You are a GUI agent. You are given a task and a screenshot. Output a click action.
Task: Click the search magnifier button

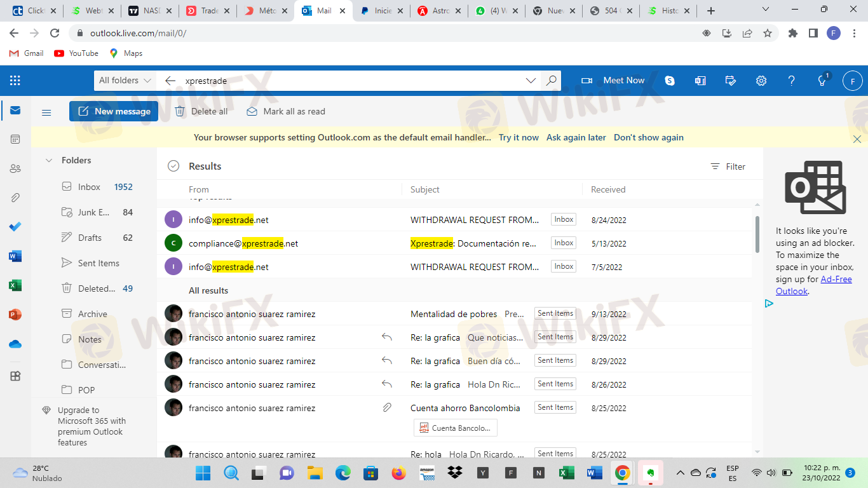coord(551,81)
